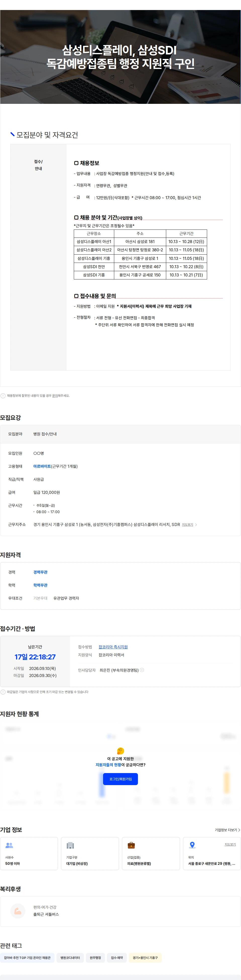Click the 사원수 people icon
Image resolution: width=241 pixels, height=980 pixels.
coord(10,845)
